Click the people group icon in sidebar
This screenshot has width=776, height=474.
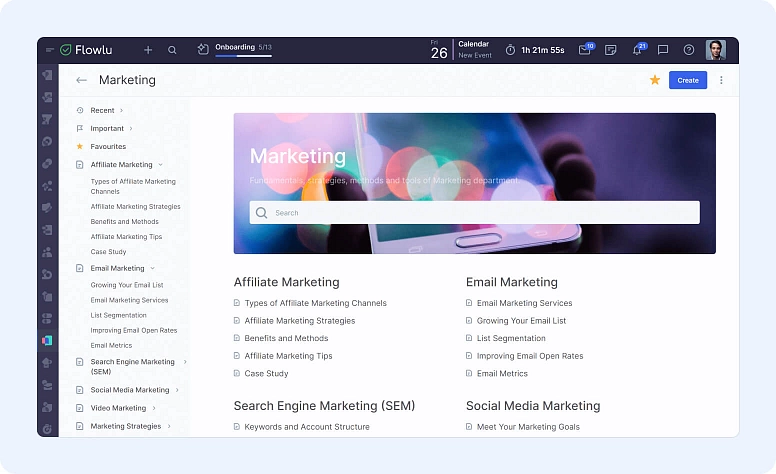48,252
